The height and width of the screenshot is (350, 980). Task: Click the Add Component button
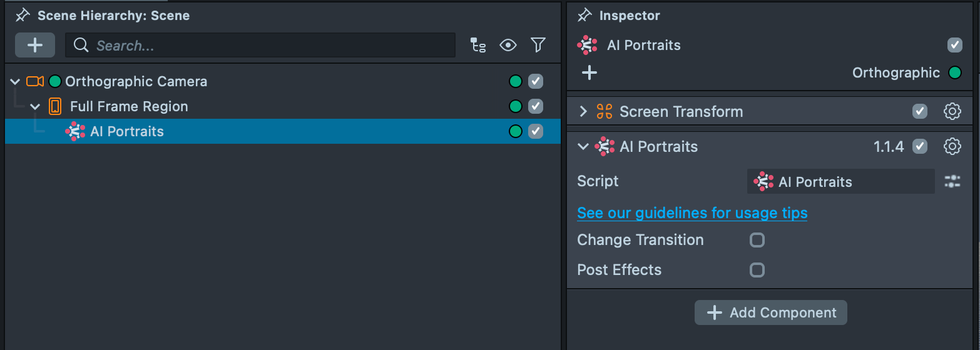(770, 312)
